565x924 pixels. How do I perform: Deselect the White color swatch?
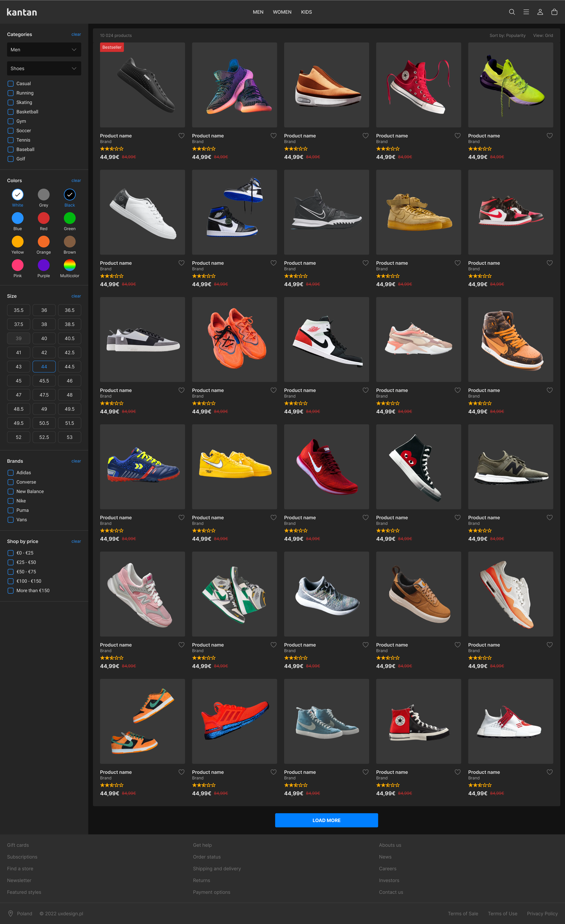18,195
